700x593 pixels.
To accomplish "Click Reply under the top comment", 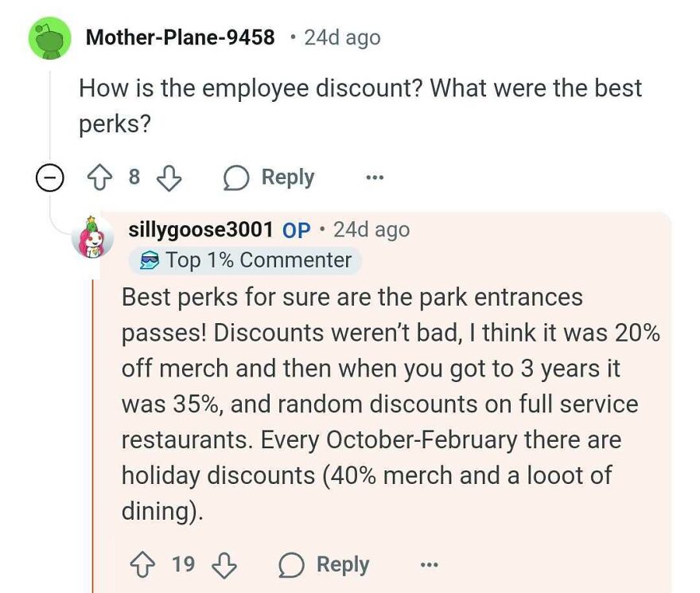I will (x=287, y=177).
